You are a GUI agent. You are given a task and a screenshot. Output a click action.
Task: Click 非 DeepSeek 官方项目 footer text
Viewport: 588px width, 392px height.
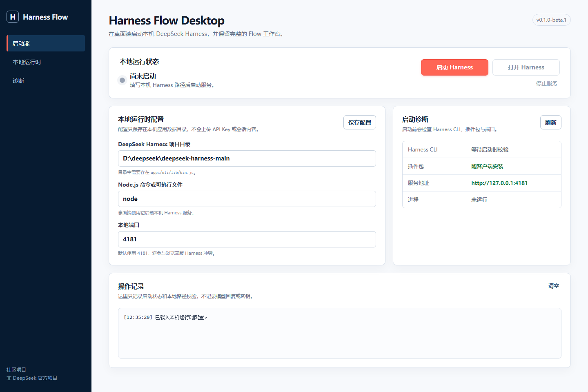(32, 378)
